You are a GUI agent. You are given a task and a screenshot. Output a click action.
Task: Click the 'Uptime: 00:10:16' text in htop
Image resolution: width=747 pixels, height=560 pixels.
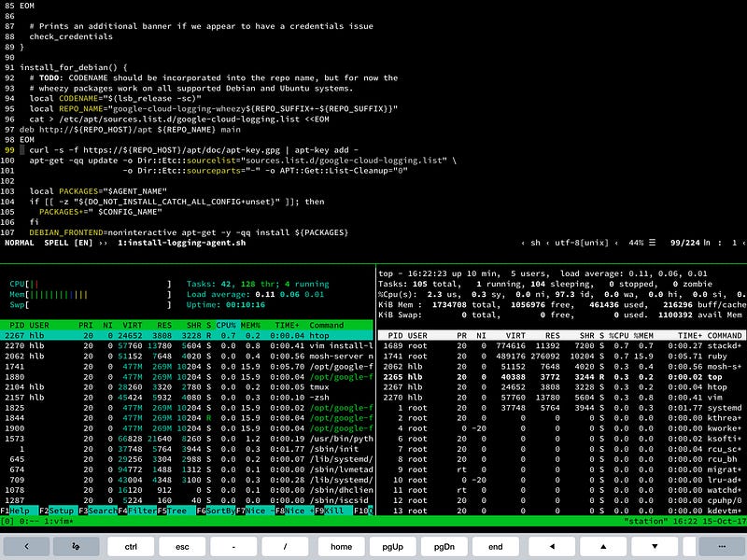(x=225, y=305)
